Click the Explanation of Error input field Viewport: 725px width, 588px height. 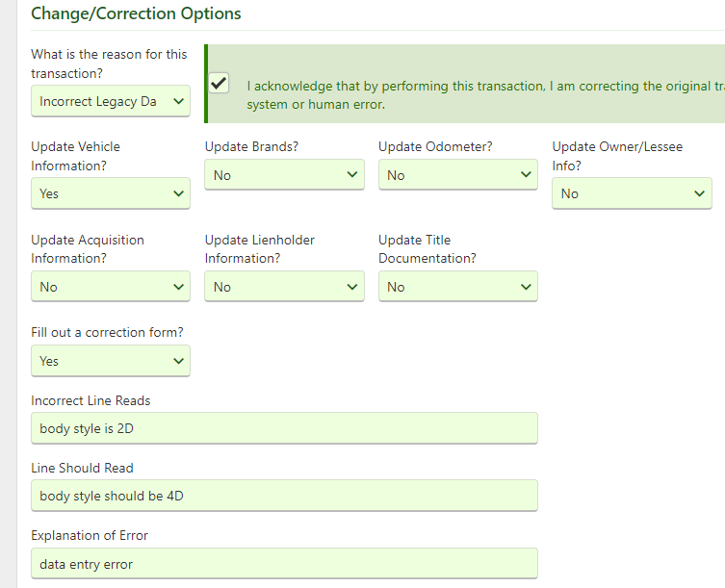tap(284, 564)
